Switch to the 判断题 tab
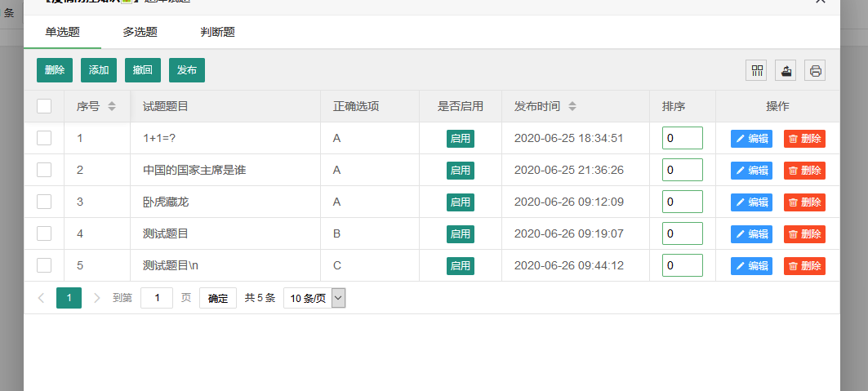868x391 pixels. 217,32
